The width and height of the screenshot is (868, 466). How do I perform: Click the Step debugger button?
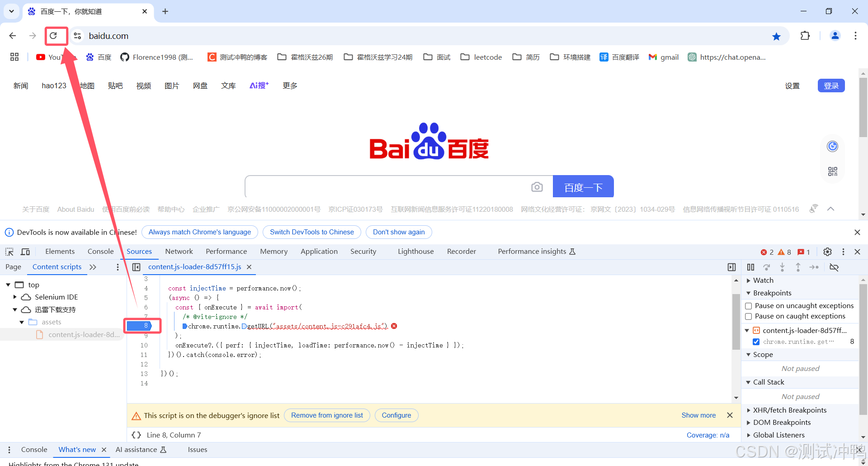(x=814, y=267)
